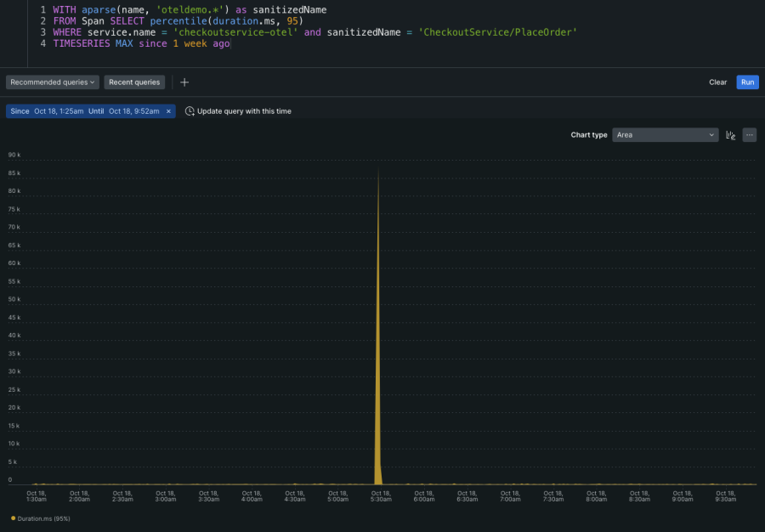Click end of TIMESERIES line in editor
765x532 pixels.
230,43
